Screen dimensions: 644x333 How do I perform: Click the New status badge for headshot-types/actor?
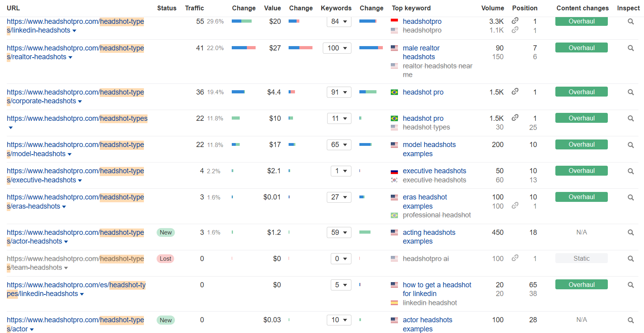(166, 320)
